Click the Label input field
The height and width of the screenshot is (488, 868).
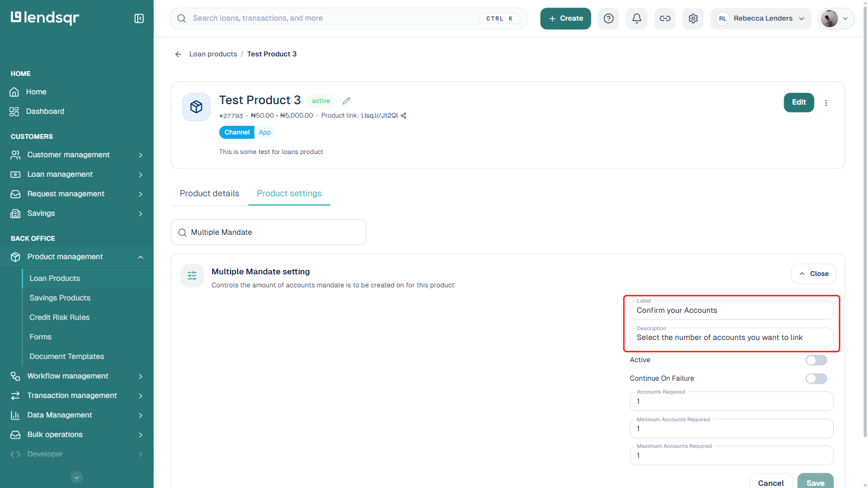(x=731, y=310)
